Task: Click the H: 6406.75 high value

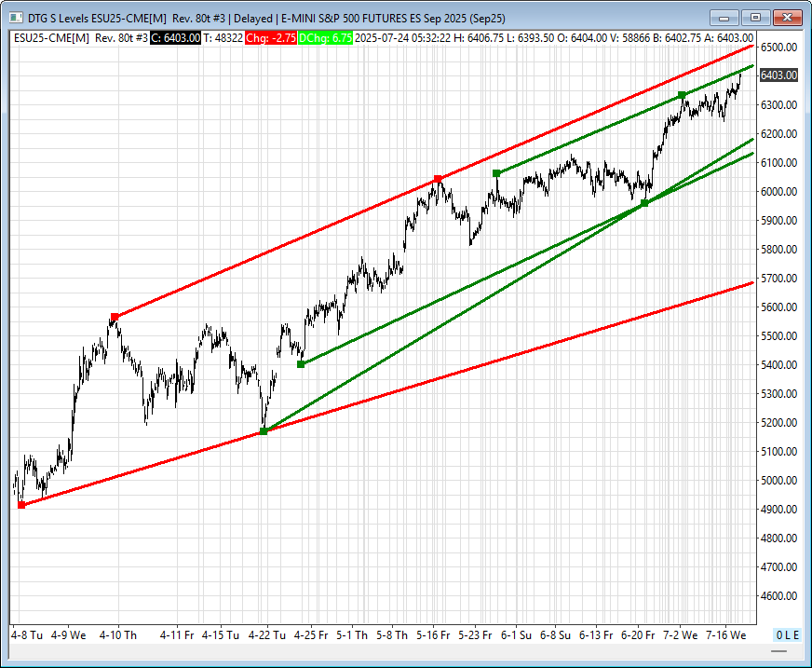Action: 478,38
